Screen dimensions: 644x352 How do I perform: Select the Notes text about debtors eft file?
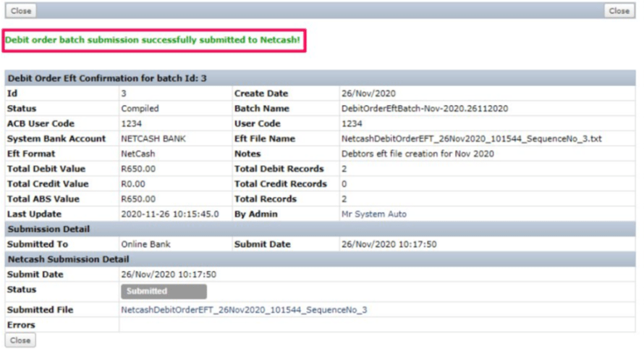point(417,154)
